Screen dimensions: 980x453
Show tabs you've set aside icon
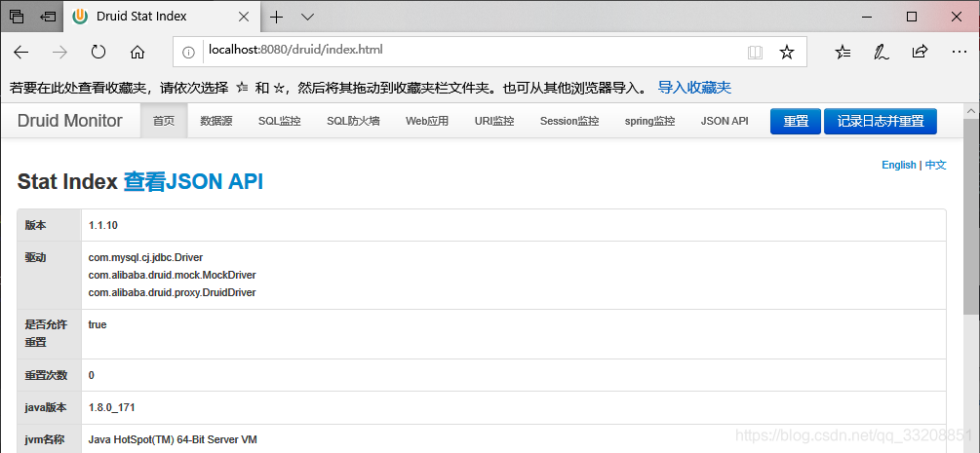pos(17,17)
